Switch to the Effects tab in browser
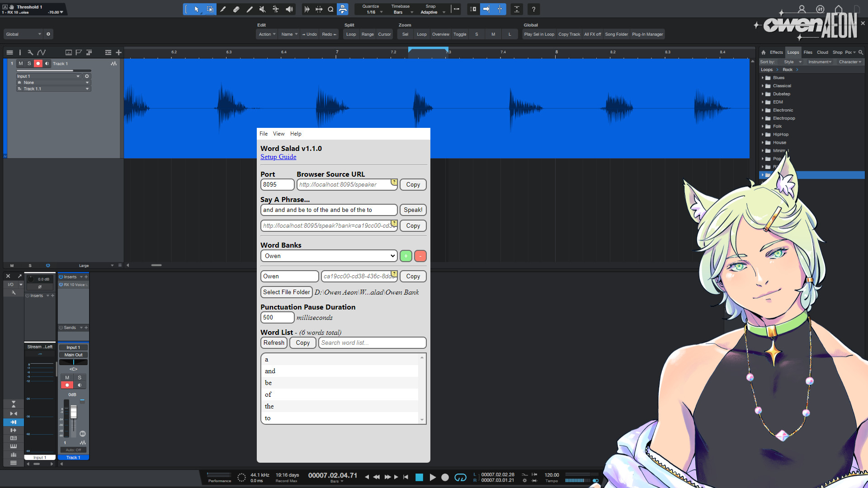 (x=776, y=52)
